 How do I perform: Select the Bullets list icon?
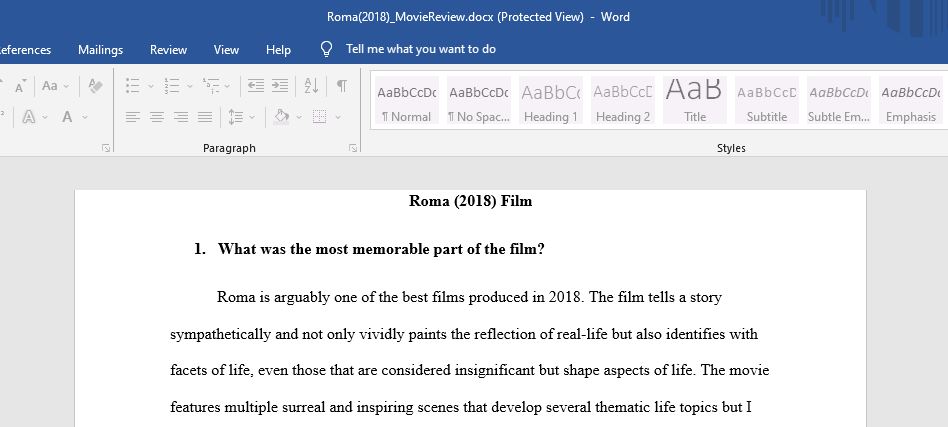tap(132, 86)
